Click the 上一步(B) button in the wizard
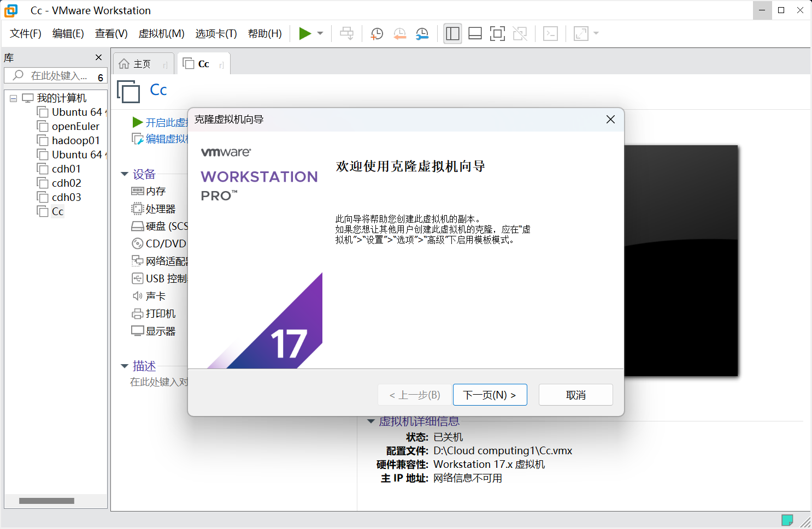Screen dimensions: 812x529 [x=415, y=395]
